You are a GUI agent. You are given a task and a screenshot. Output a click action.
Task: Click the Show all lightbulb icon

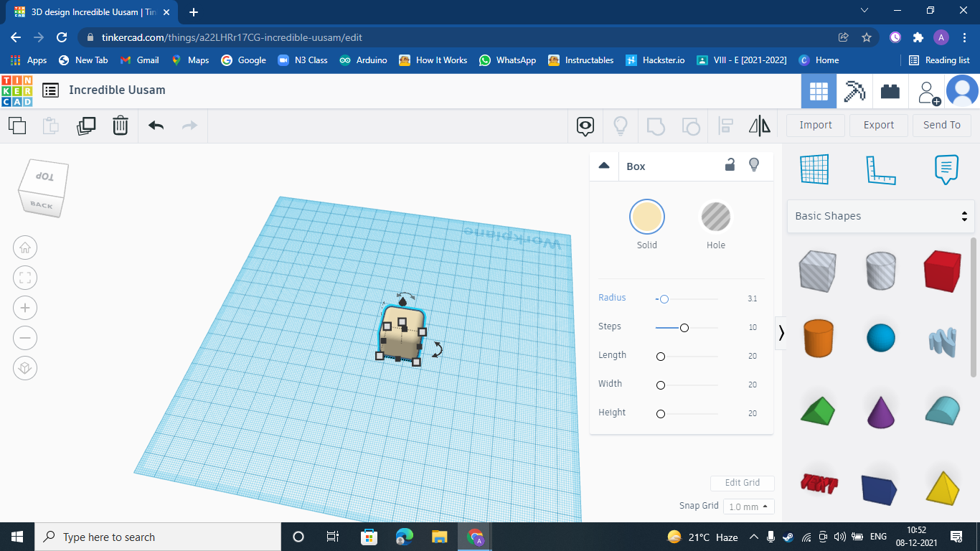[x=621, y=126]
